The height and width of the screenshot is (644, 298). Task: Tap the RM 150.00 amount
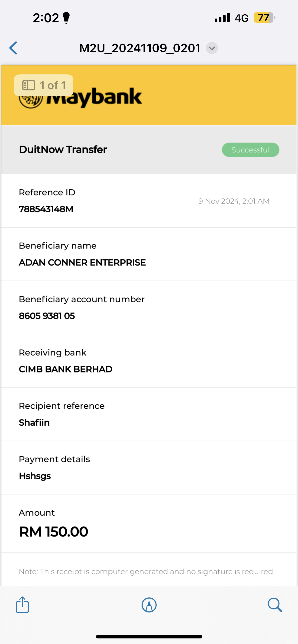click(54, 532)
